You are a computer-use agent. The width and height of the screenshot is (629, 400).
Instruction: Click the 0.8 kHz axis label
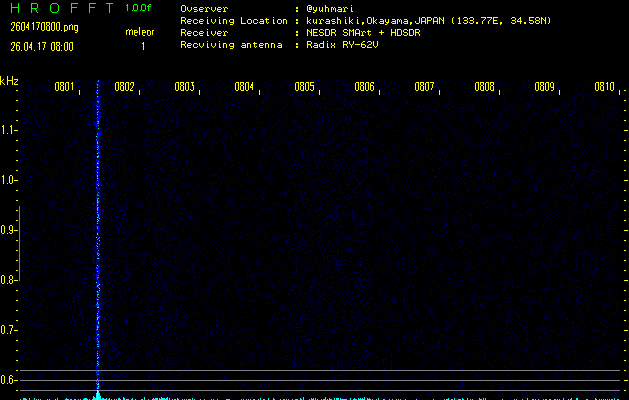click(x=7, y=280)
